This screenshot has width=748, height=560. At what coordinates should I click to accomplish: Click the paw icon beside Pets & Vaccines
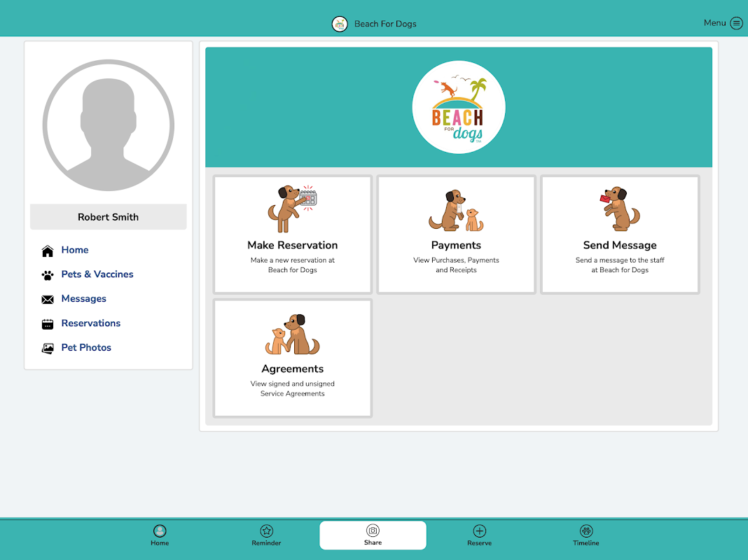click(x=48, y=275)
